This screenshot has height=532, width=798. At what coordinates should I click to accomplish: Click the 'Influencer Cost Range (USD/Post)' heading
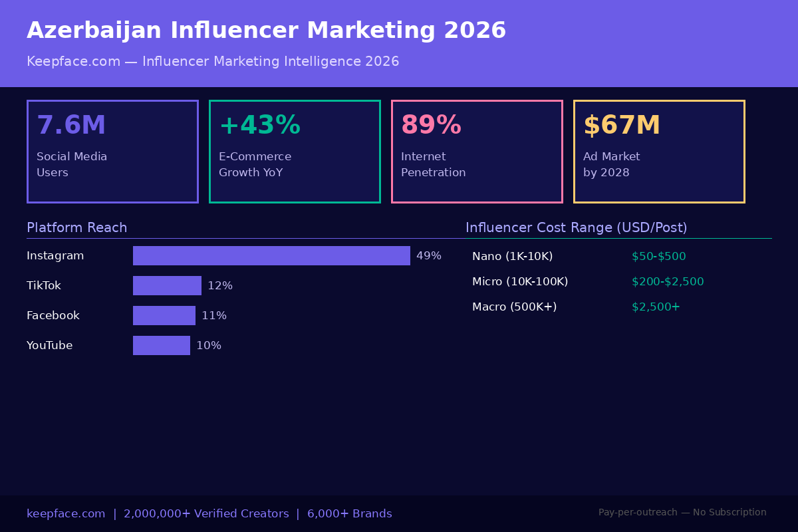pyautogui.click(x=577, y=228)
